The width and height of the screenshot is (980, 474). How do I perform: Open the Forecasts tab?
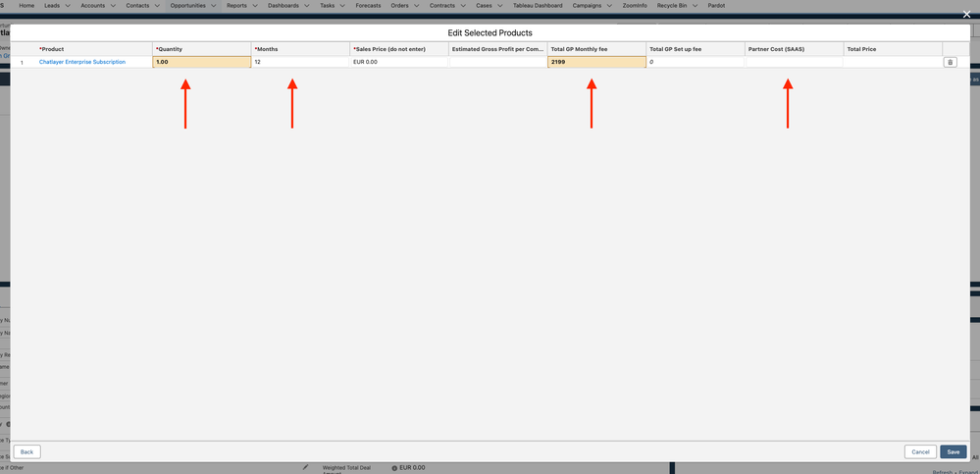[x=368, y=6]
